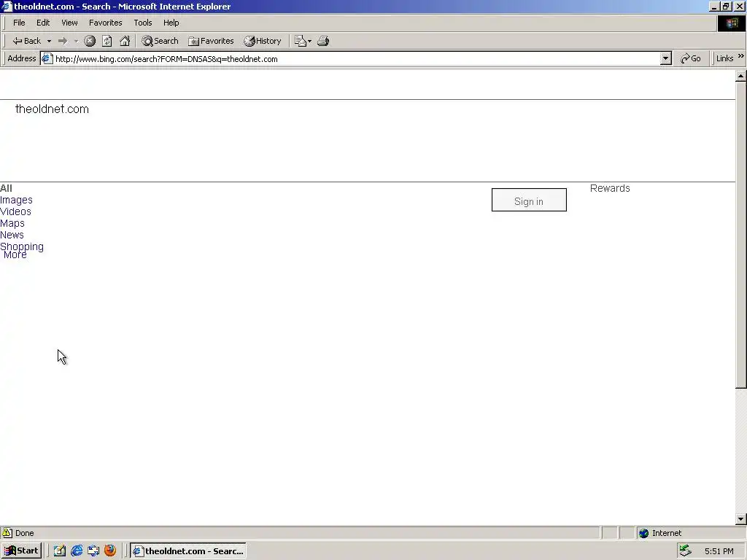Open the Help menu
This screenshot has height=560, width=747.
(x=171, y=23)
